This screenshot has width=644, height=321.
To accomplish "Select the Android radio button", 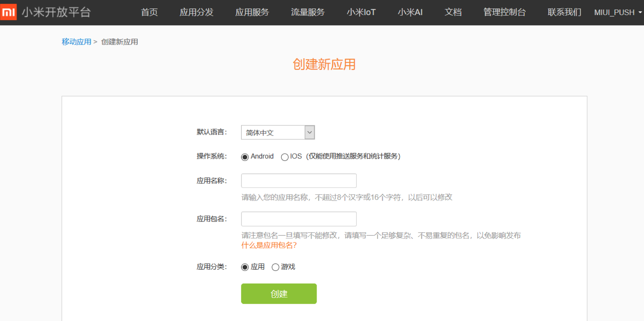I will 244,157.
